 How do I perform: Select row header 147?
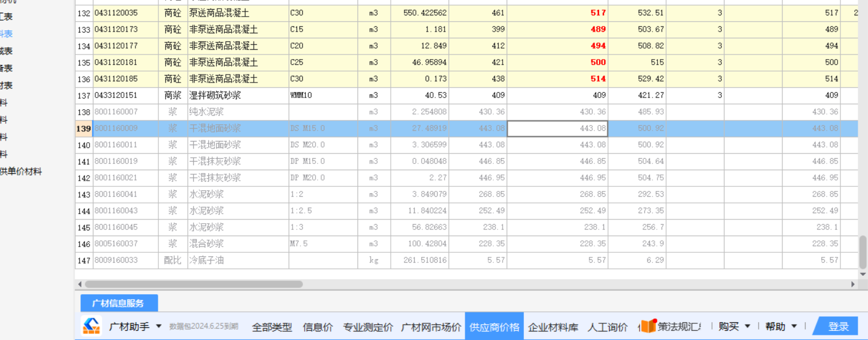[x=84, y=260]
